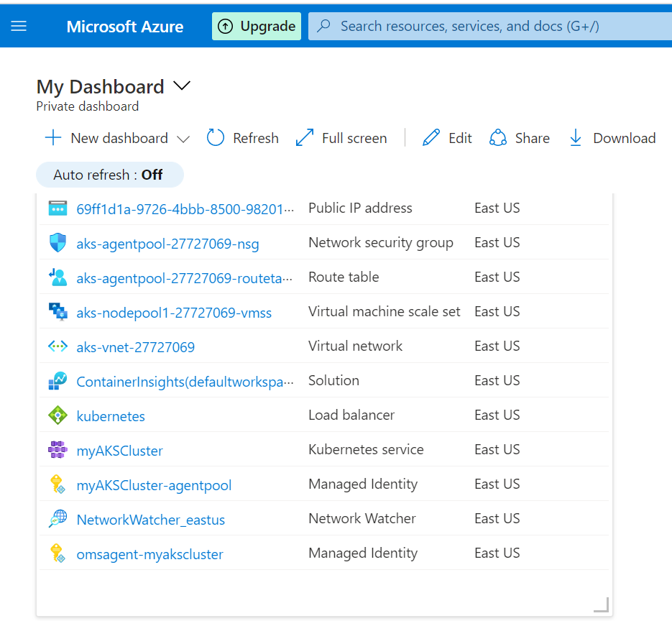This screenshot has width=672, height=621.
Task: Click the Public IP address icon
Action: tap(57, 208)
